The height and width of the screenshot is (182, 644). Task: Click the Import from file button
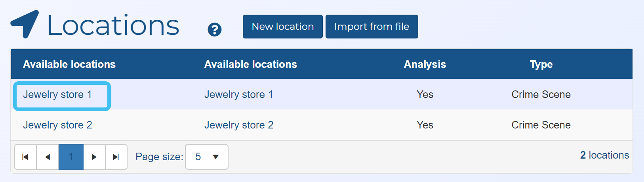pos(372,27)
